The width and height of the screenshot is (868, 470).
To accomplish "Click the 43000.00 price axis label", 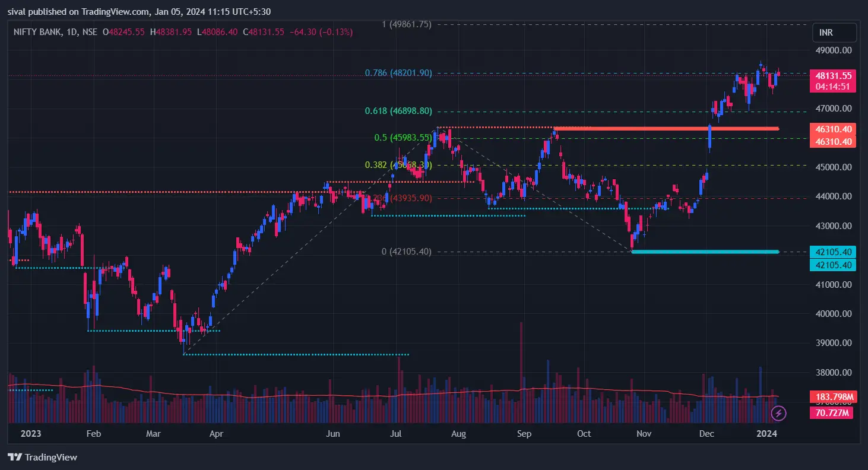I will pyautogui.click(x=834, y=226).
